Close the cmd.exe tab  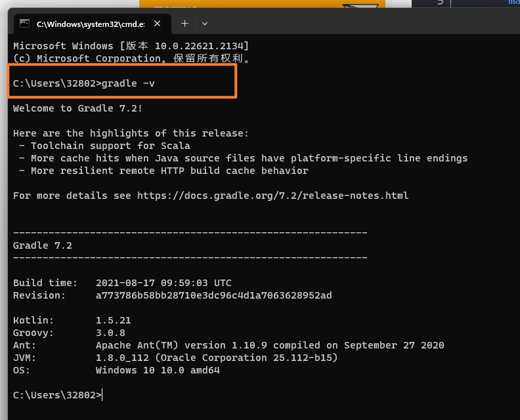[x=157, y=24]
